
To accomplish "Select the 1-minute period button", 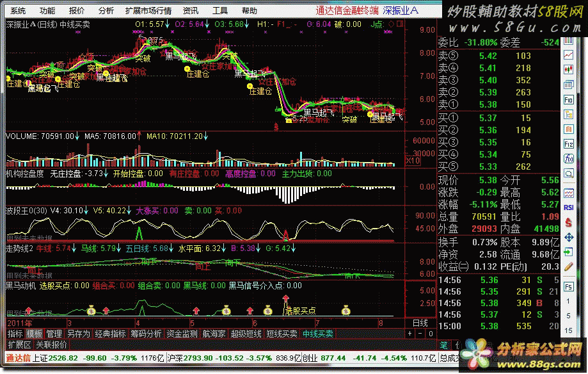I will (569, 301).
